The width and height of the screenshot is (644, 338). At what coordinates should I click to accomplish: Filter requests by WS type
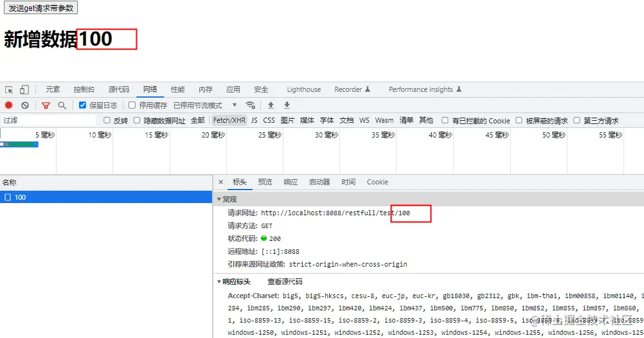pos(364,120)
